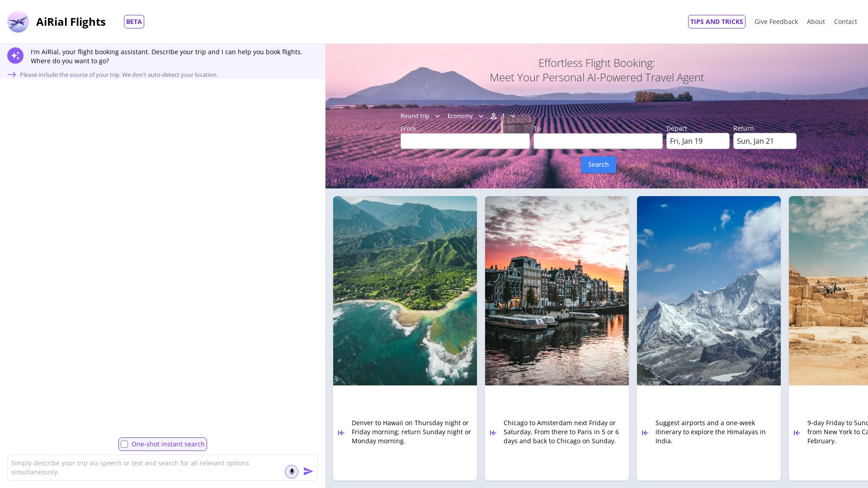Click the send message arrow icon
This screenshot has height=488, width=868.
point(309,471)
